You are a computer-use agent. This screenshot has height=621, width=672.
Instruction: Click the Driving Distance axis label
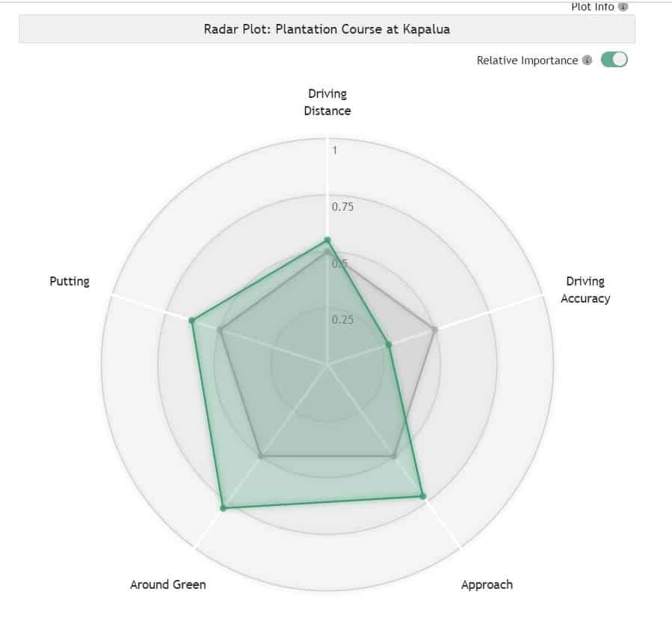[327, 102]
